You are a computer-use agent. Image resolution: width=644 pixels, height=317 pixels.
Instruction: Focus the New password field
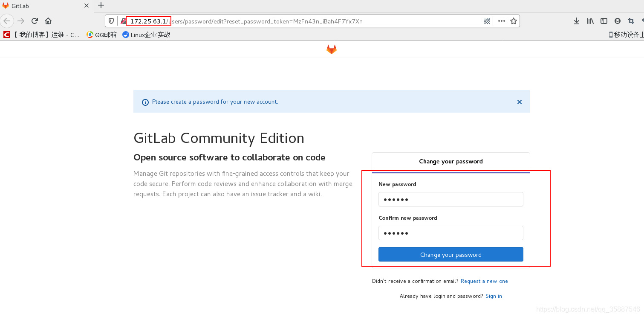click(x=451, y=199)
